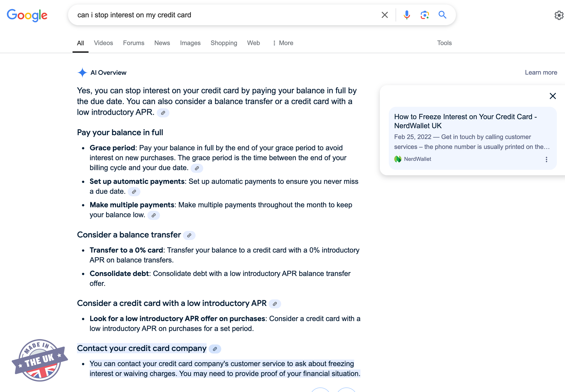Clear the search box text
This screenshot has width=565, height=392.
click(x=385, y=15)
